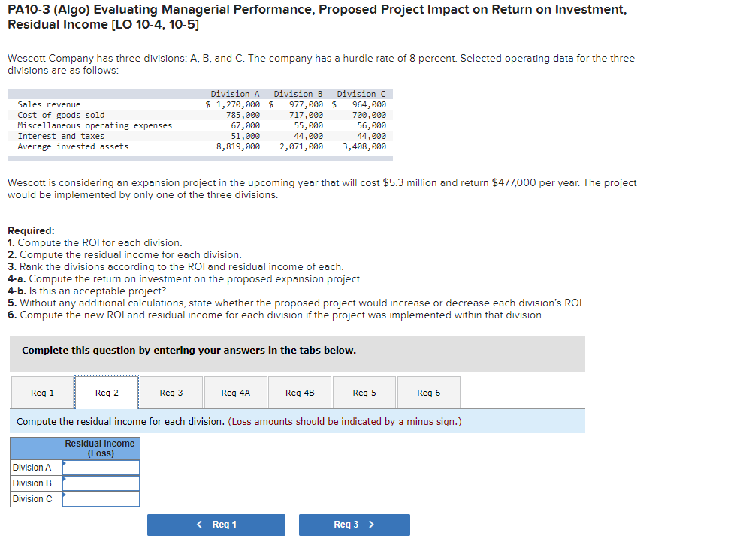
Task: Click the Division B residual income input field
Action: click(101, 483)
